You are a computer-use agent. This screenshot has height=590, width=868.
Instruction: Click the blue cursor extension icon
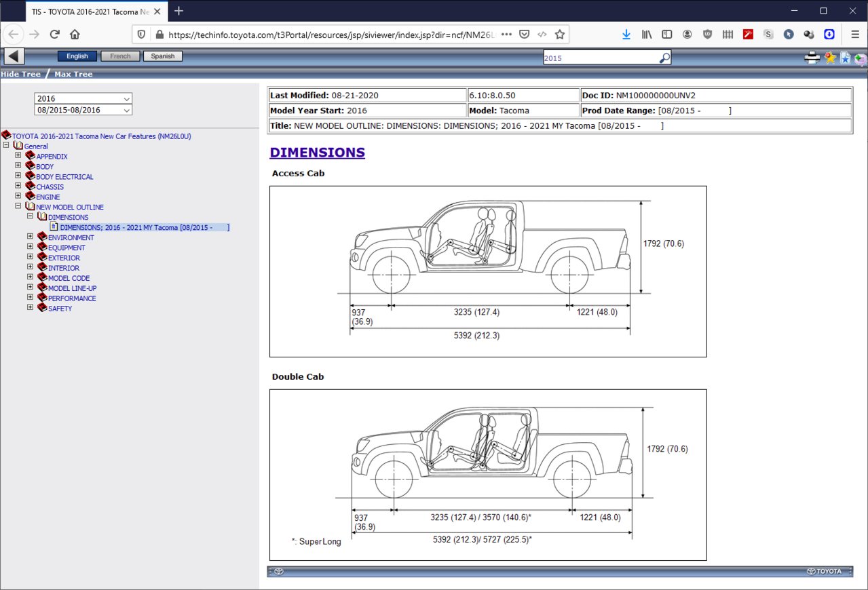click(x=789, y=34)
